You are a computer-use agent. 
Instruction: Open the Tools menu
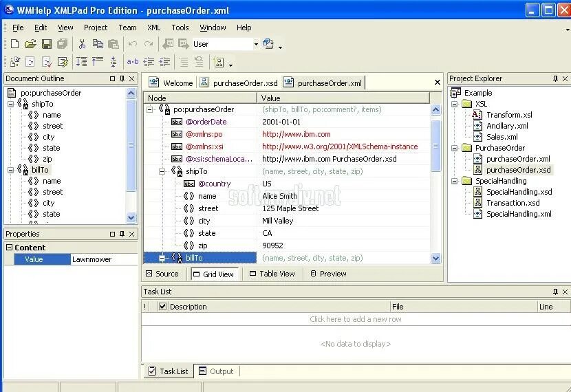180,28
